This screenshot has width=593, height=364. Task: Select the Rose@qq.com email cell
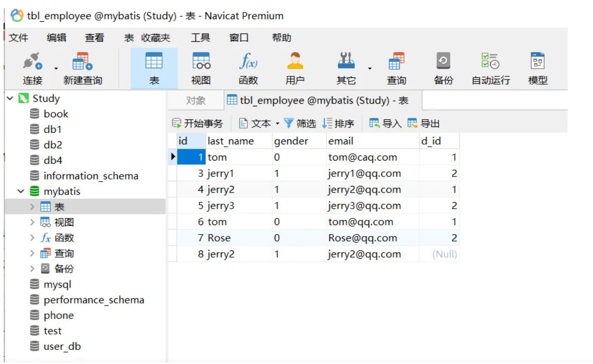point(372,238)
